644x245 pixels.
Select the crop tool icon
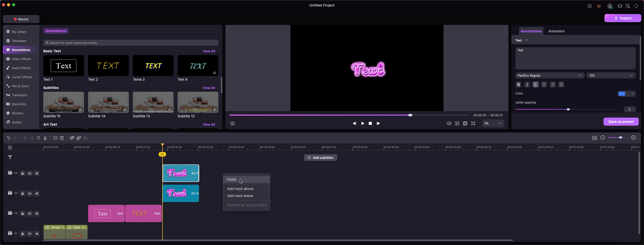point(25,138)
